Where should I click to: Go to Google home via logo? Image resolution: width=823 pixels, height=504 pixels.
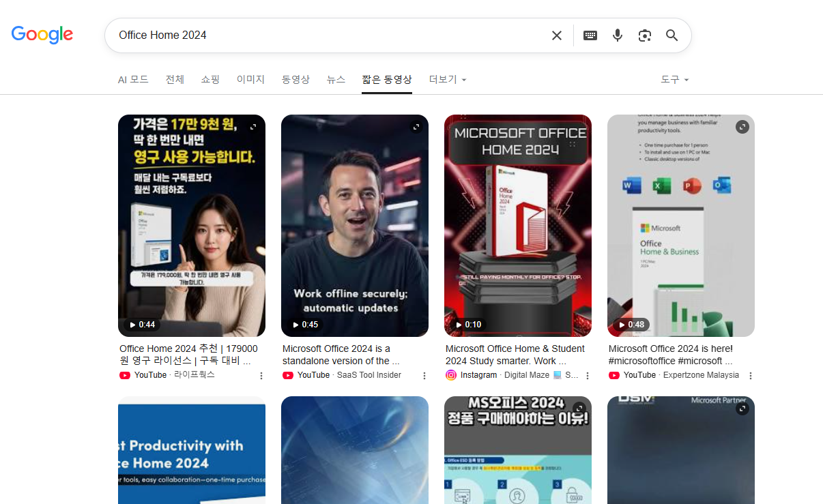(42, 34)
